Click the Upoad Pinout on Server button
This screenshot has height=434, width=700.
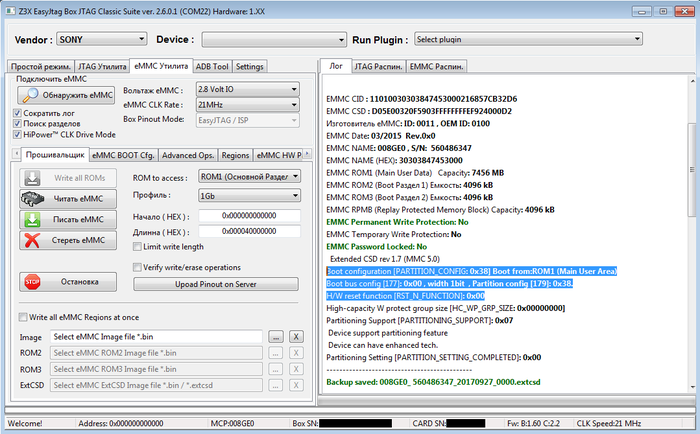(x=216, y=284)
